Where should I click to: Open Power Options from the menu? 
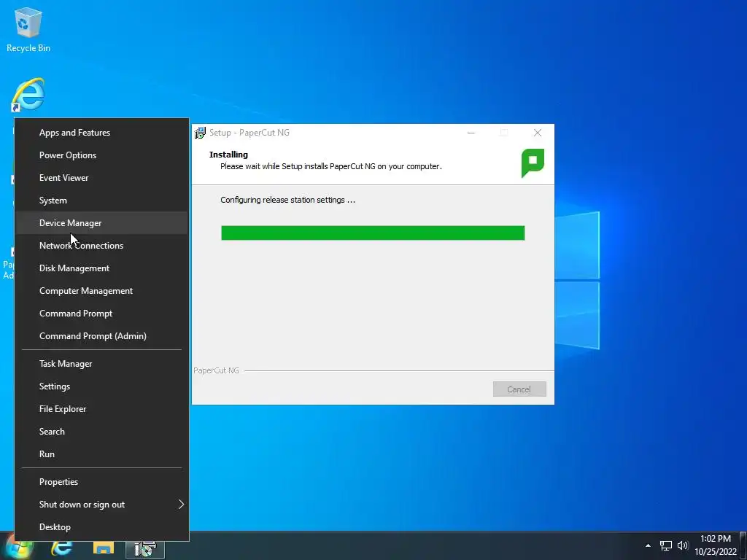tap(102, 155)
